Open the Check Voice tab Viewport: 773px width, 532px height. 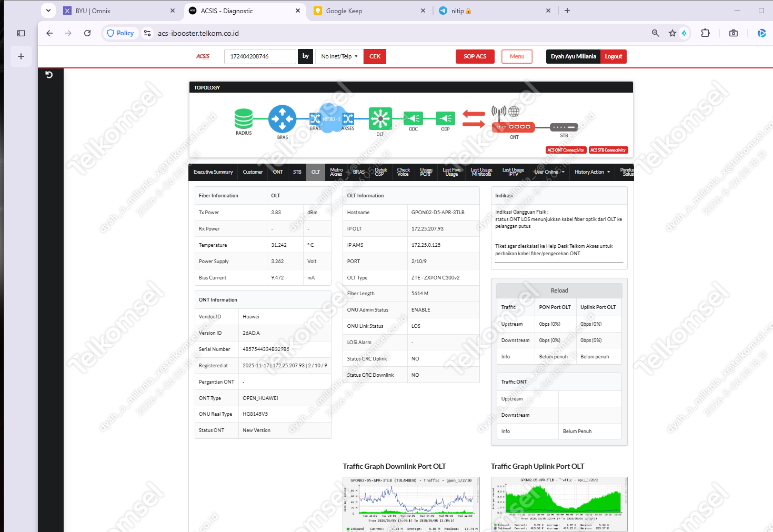tap(404, 172)
